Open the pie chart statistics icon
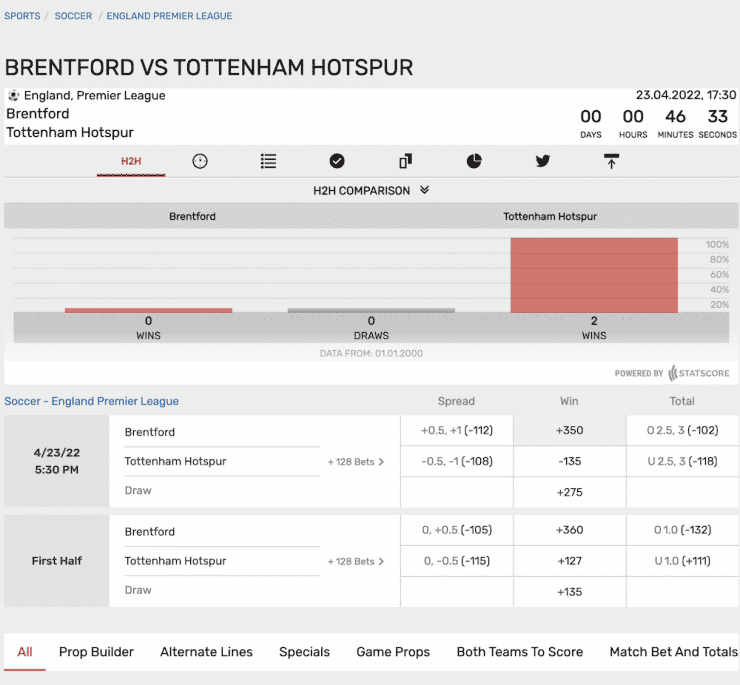This screenshot has width=740, height=685. tap(474, 161)
